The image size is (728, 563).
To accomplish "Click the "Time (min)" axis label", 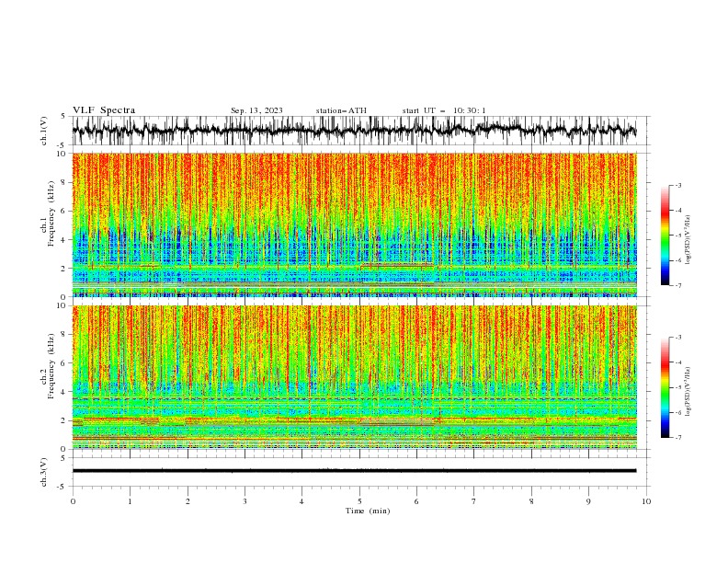I will coord(368,511).
